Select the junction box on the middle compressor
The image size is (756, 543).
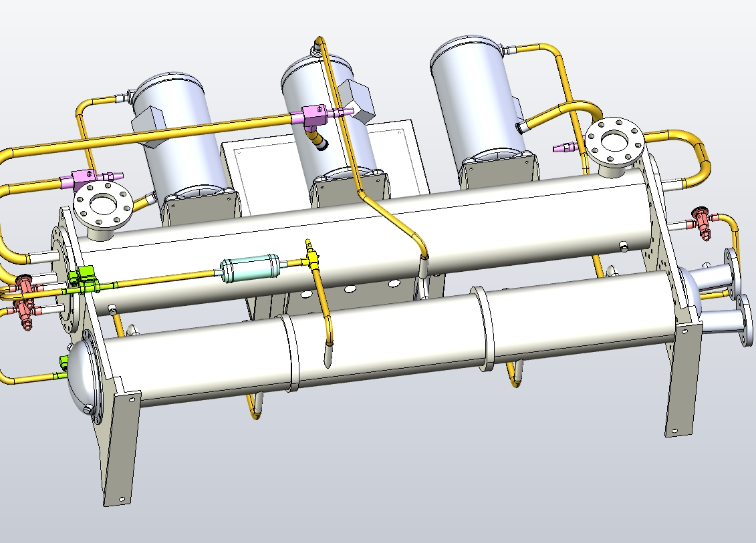click(x=357, y=101)
